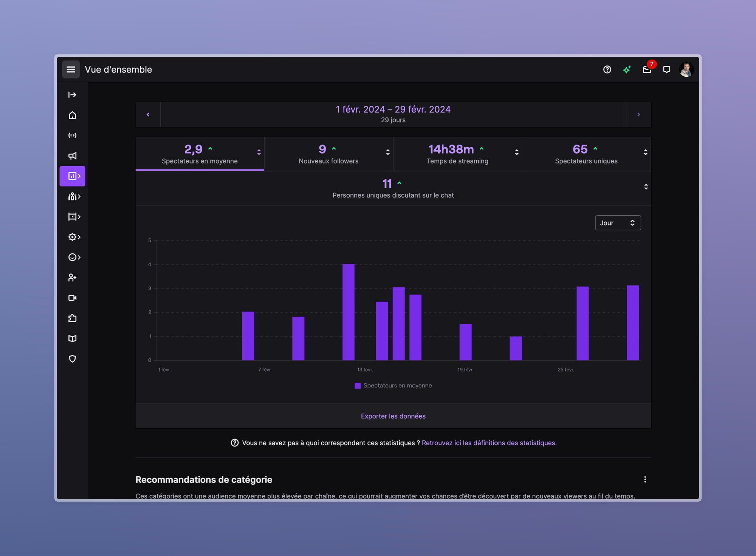Click the tallest bar at value 4
The height and width of the screenshot is (556, 756).
(x=349, y=312)
